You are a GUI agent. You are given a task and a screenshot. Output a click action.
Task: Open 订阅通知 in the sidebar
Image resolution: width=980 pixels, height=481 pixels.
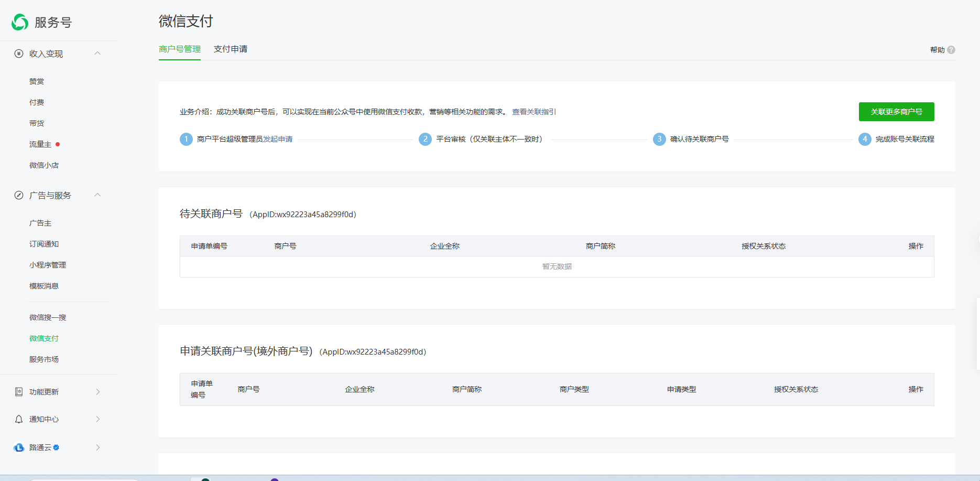tap(44, 244)
